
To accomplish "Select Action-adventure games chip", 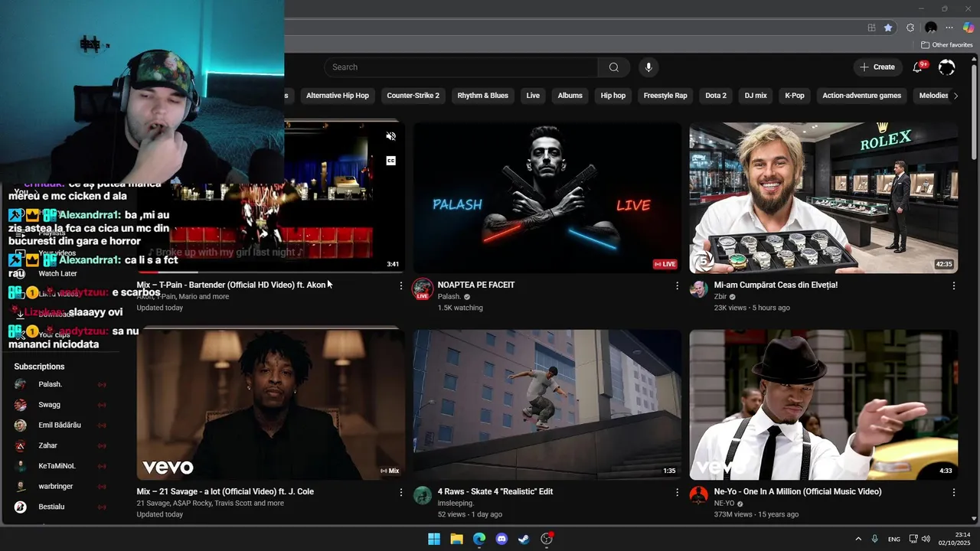I will coord(862,96).
